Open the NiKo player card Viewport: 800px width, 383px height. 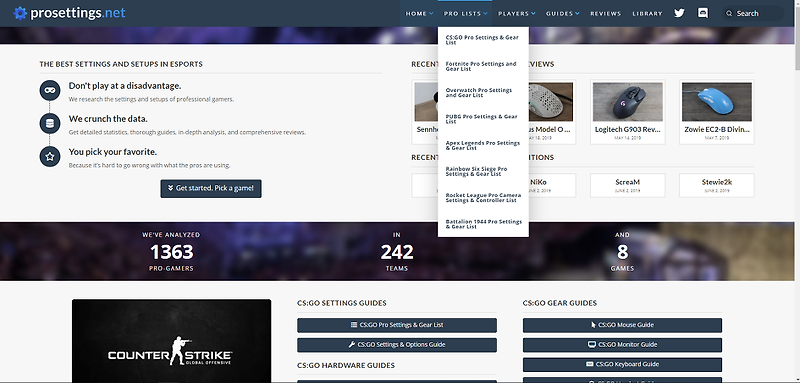(x=552, y=186)
